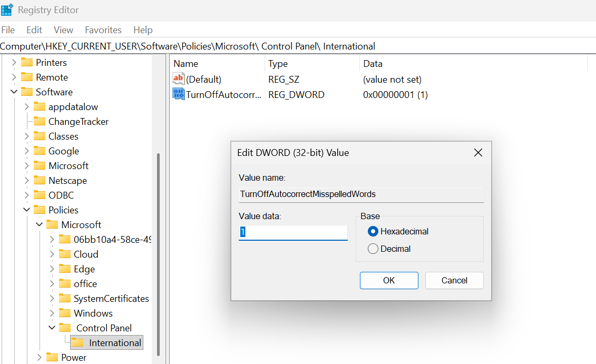Image resolution: width=596 pixels, height=364 pixels.
Task: Expand the office key
Action: pos(52,284)
